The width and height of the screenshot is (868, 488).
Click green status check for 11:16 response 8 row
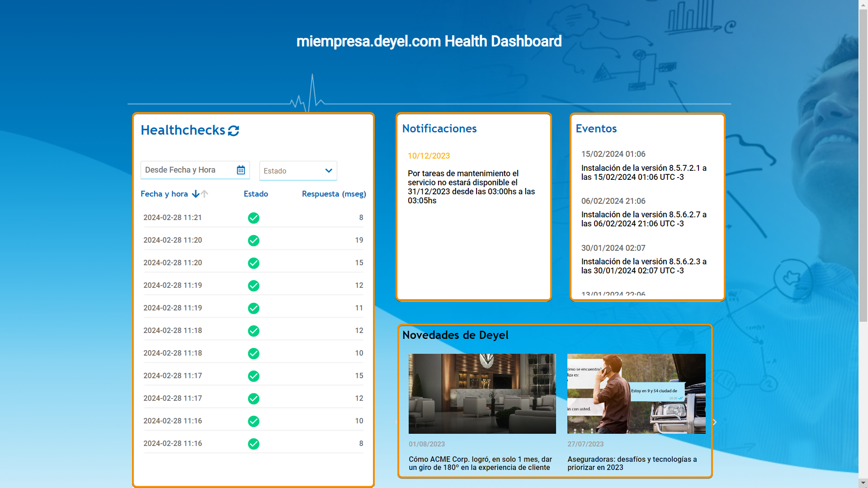tap(254, 444)
